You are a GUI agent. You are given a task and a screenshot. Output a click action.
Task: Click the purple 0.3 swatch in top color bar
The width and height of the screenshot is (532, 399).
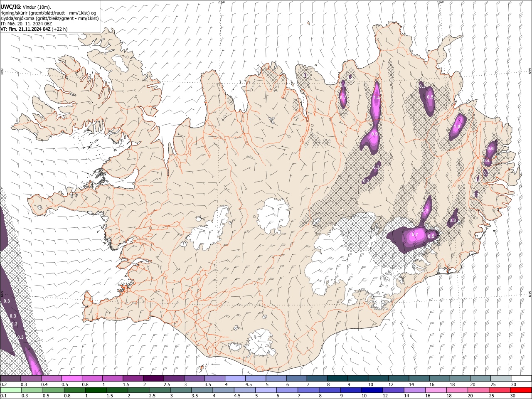31,379
